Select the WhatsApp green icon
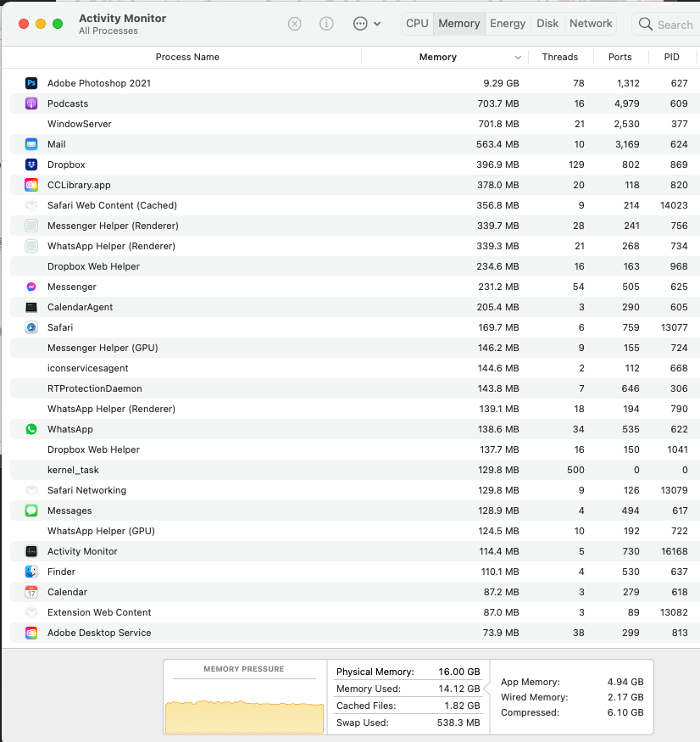Viewport: 700px width, 742px height. (31, 429)
